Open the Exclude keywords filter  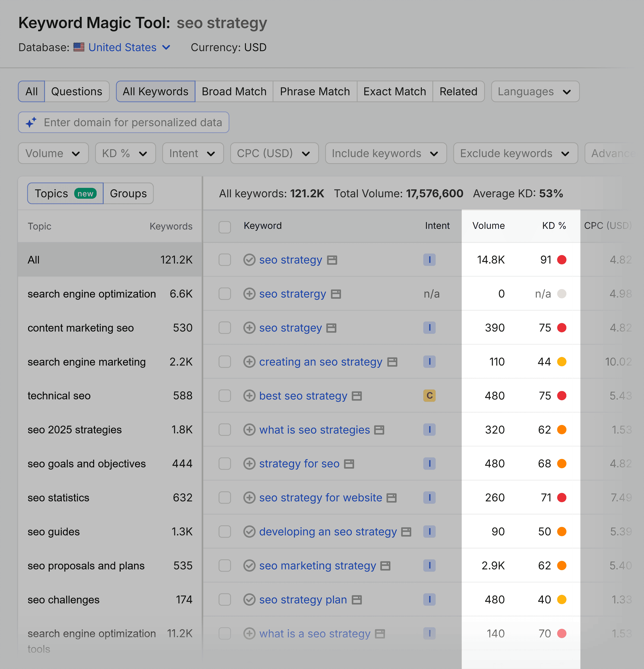coord(515,153)
